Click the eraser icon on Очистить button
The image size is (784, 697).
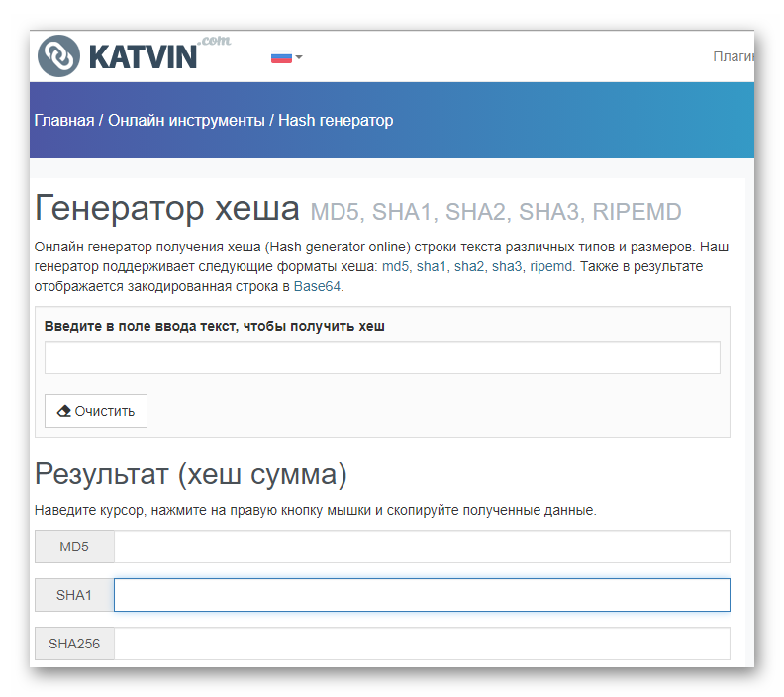pos(64,411)
